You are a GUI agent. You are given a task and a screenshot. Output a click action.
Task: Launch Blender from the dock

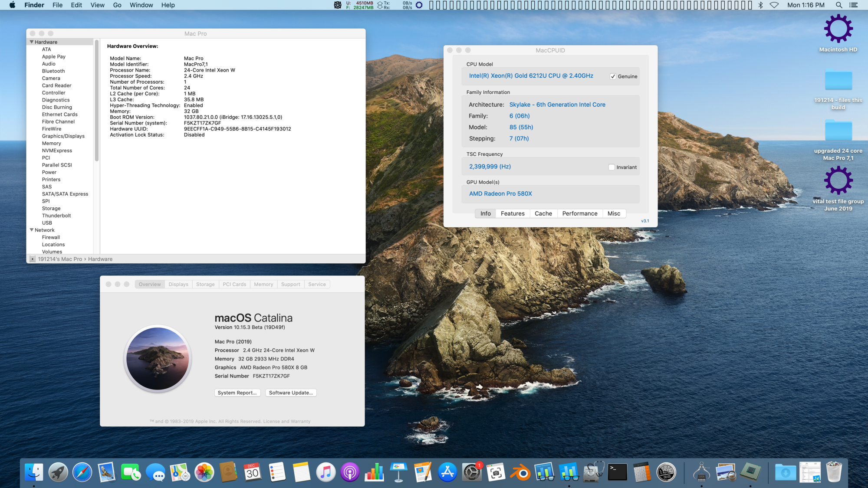pyautogui.click(x=520, y=472)
